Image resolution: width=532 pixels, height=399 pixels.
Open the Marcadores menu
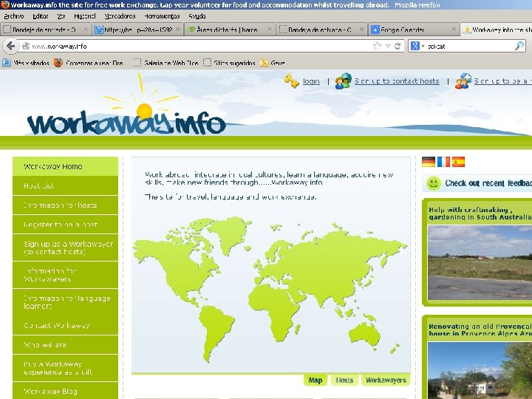point(120,16)
